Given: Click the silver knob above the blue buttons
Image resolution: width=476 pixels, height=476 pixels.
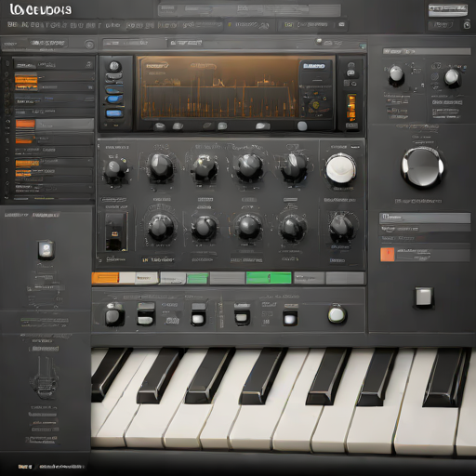Looking at the screenshot, I should (114, 66).
